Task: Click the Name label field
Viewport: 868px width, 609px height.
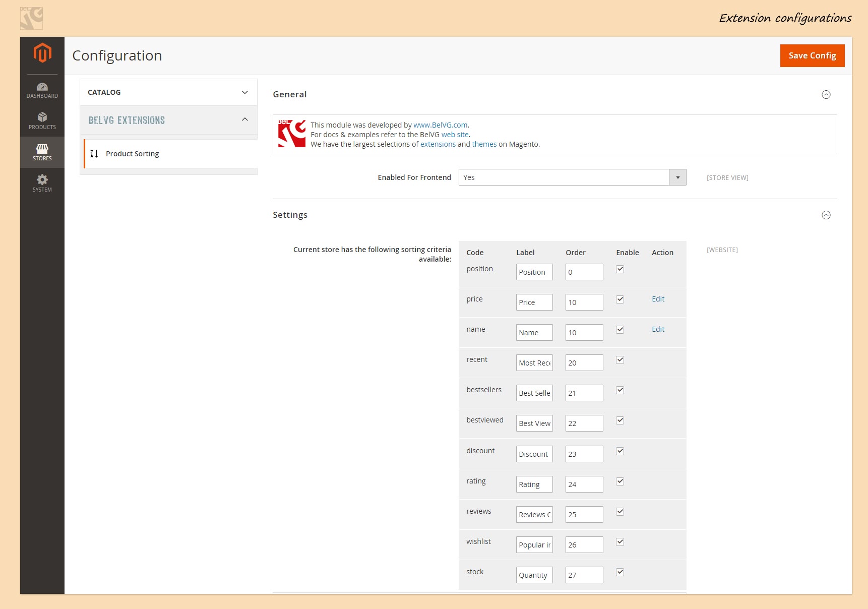Action: (534, 333)
